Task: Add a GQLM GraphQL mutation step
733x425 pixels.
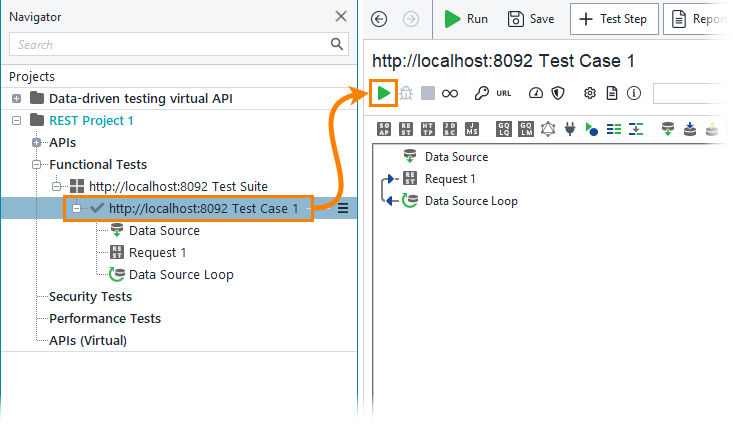Action: 525,129
